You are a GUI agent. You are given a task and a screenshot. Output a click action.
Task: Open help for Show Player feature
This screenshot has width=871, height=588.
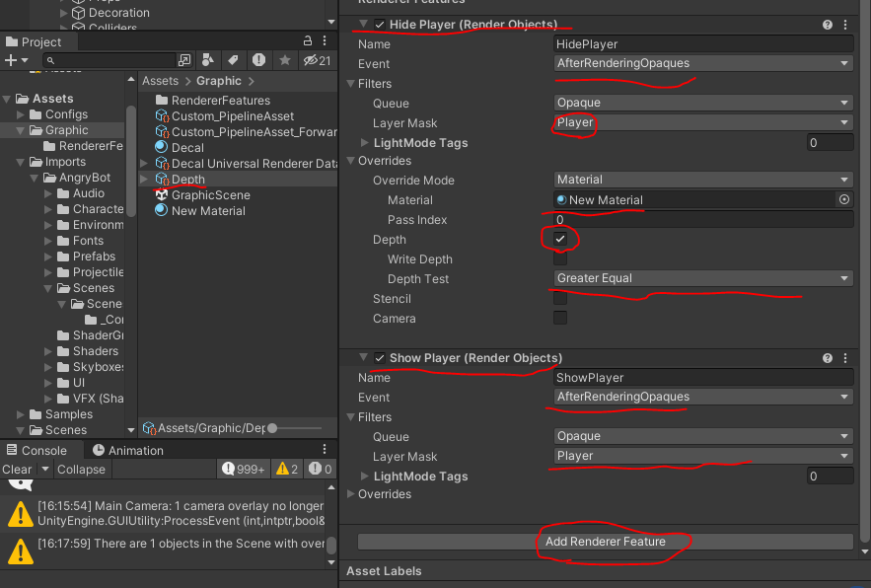828,358
